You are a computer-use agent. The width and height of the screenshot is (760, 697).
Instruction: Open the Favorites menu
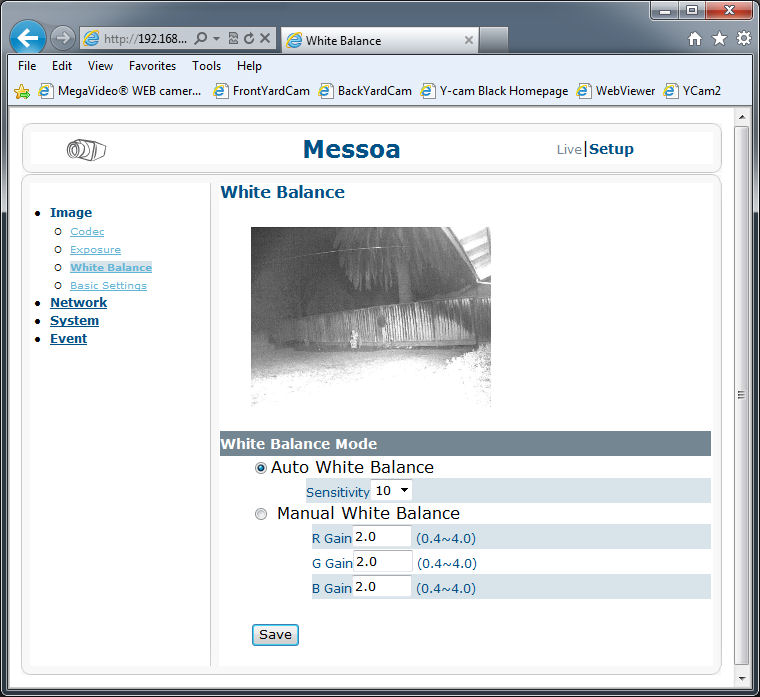[x=152, y=66]
